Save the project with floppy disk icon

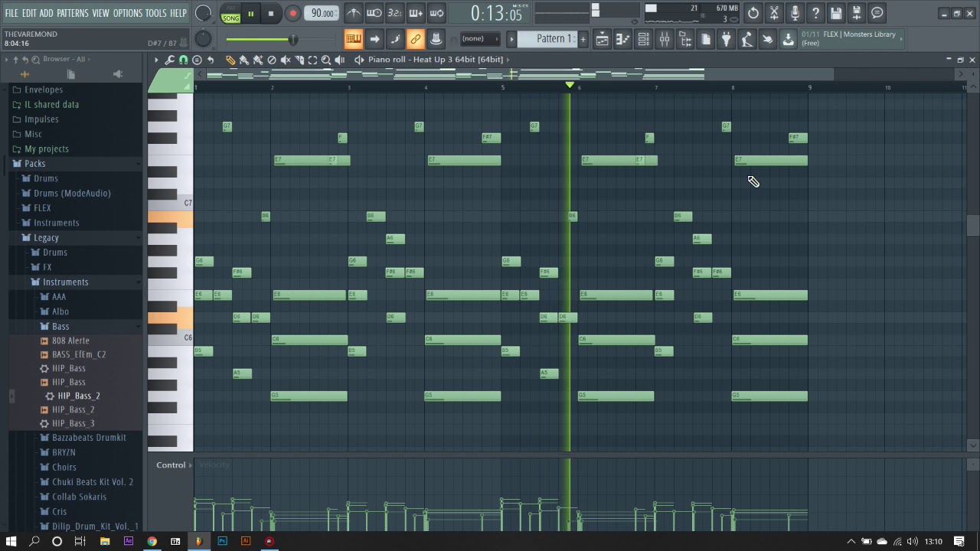pyautogui.click(x=836, y=13)
